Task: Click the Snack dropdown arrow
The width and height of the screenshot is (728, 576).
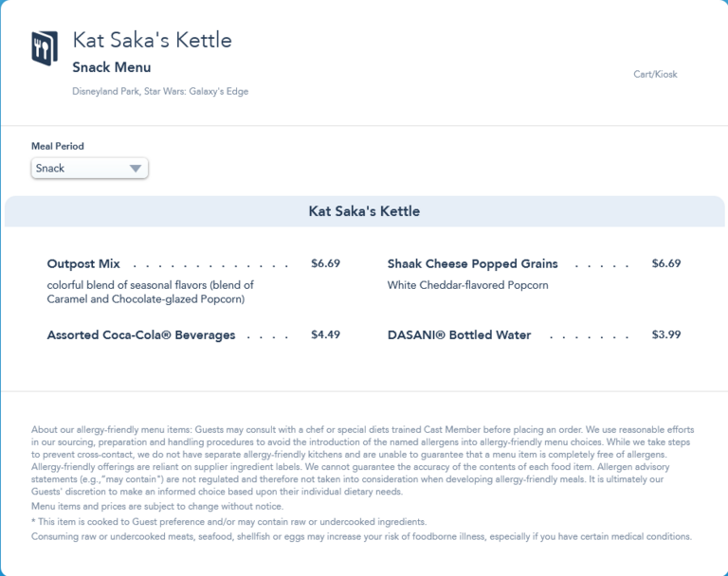Action: [x=136, y=169]
